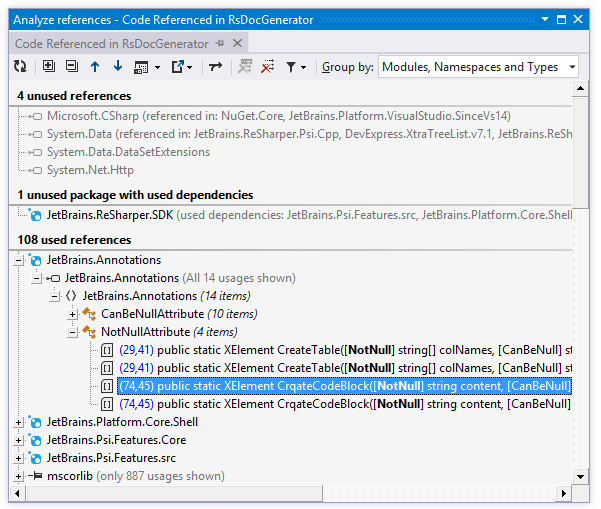
Task: Expand the mscorlib reference node
Action: [19, 476]
